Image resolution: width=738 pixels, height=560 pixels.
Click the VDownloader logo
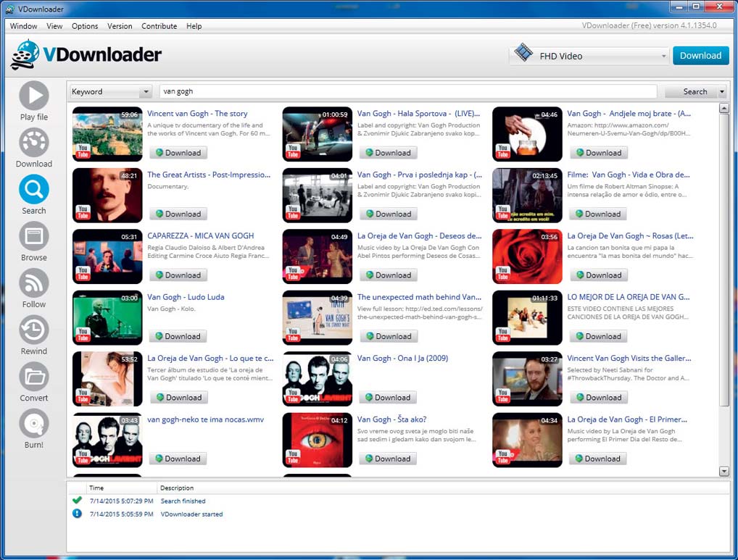[86, 54]
